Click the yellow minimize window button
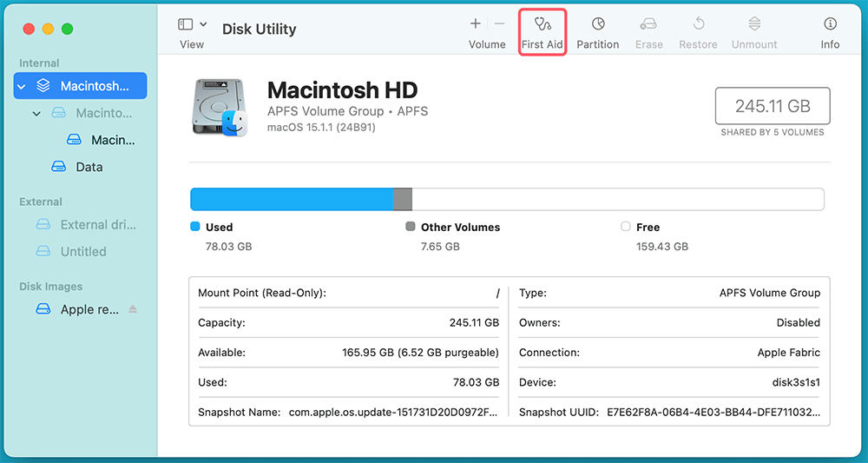 tap(48, 29)
